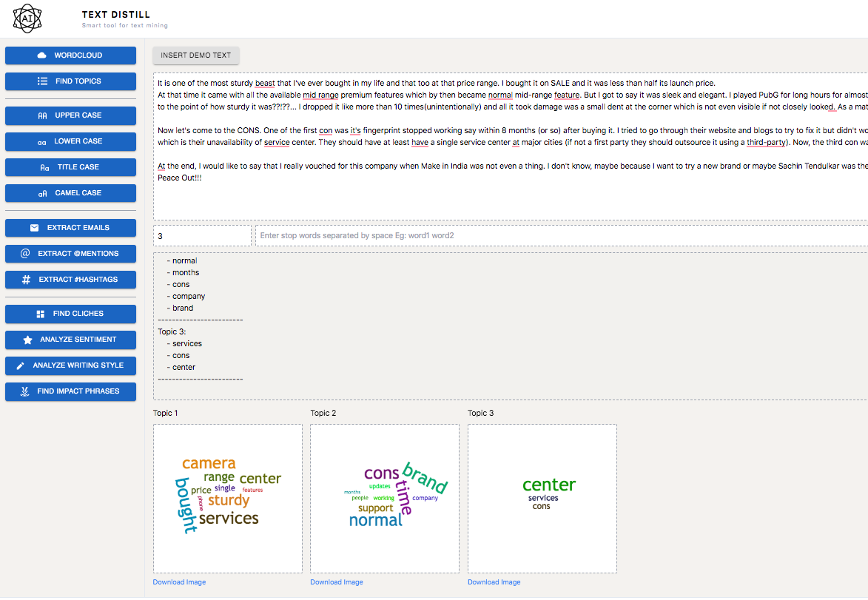
Task: Click the Text Distill AI atom logo
Action: 28,18
